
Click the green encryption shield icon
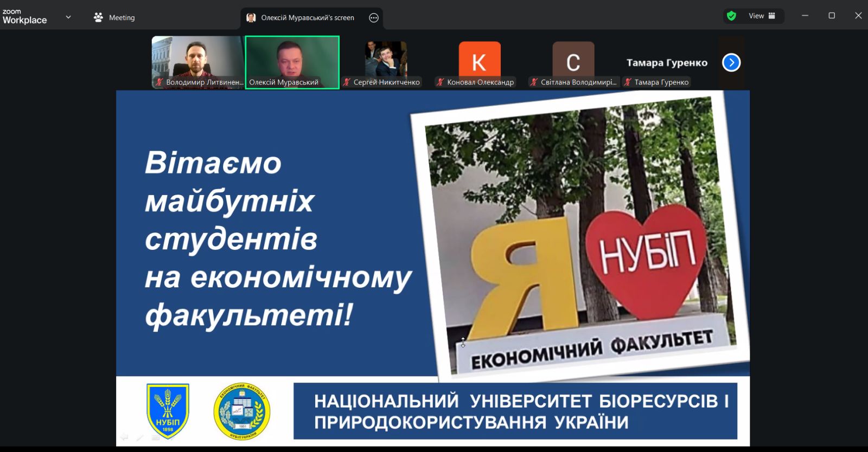tap(731, 16)
